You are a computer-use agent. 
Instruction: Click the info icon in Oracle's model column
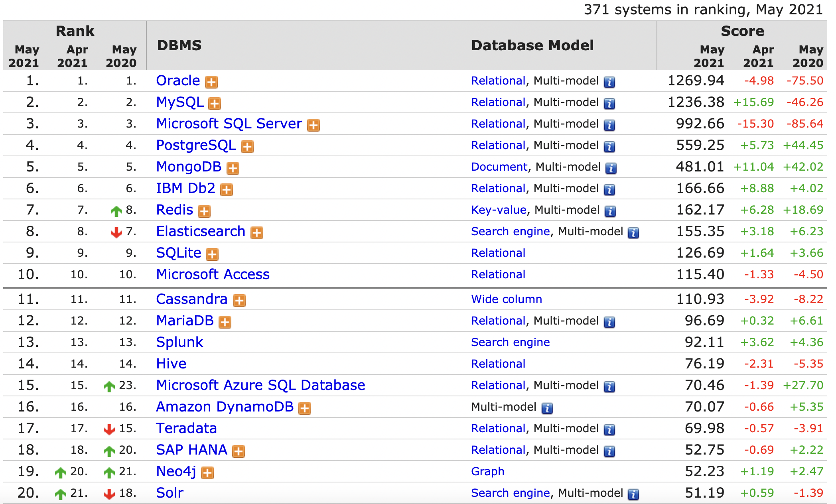point(609,82)
